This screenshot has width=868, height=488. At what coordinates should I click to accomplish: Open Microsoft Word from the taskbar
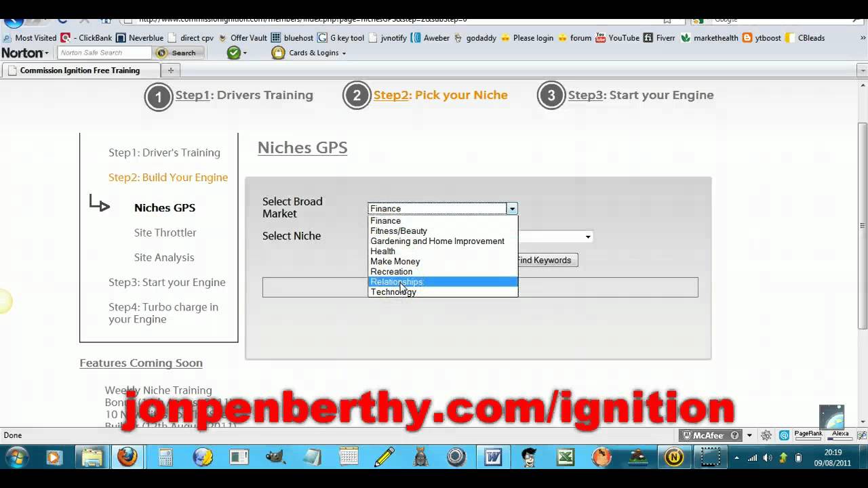[494, 457]
